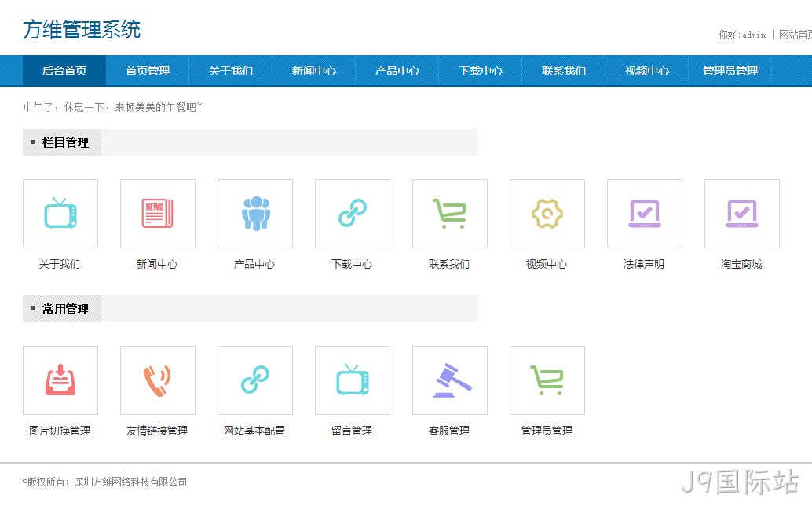Click the 网站首页 link at top right

[x=796, y=35]
